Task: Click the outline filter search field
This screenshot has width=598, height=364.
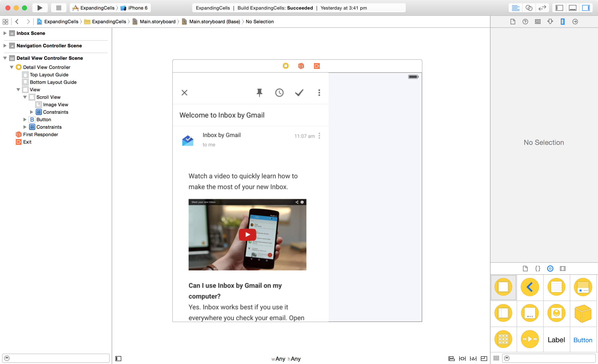Action: [58, 358]
